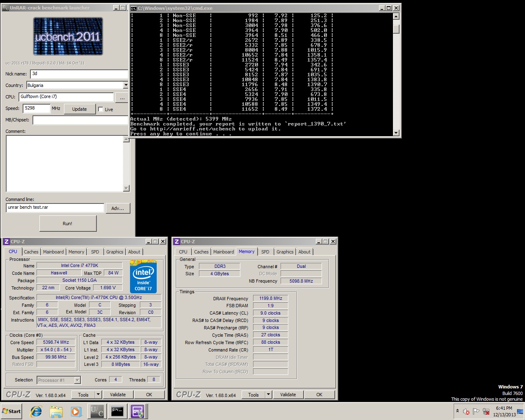Click the Speed MHz input field

click(37, 108)
